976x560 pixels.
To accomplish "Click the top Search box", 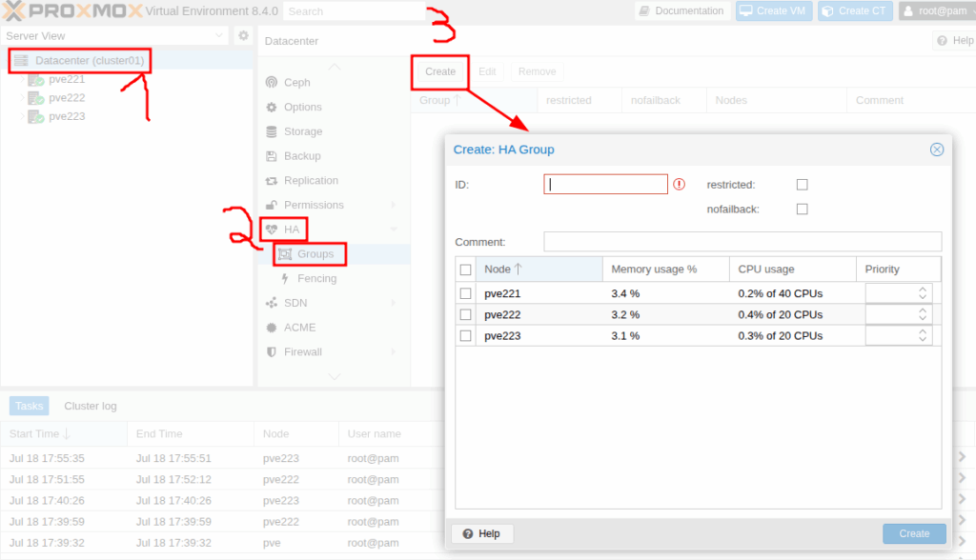I will point(354,11).
